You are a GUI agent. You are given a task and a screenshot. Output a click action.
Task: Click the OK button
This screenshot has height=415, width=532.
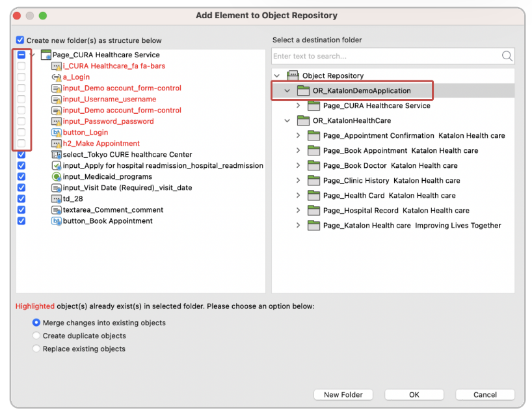click(414, 394)
